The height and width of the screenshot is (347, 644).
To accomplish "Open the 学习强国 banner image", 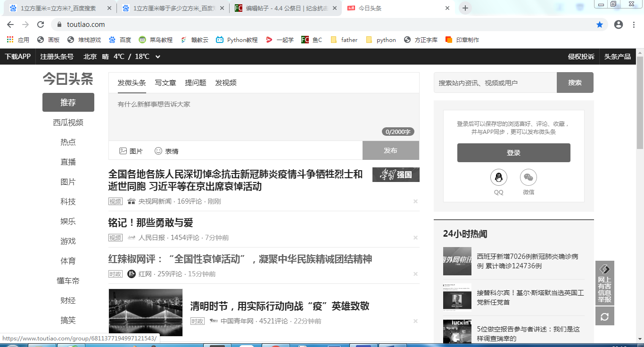I will point(396,174).
